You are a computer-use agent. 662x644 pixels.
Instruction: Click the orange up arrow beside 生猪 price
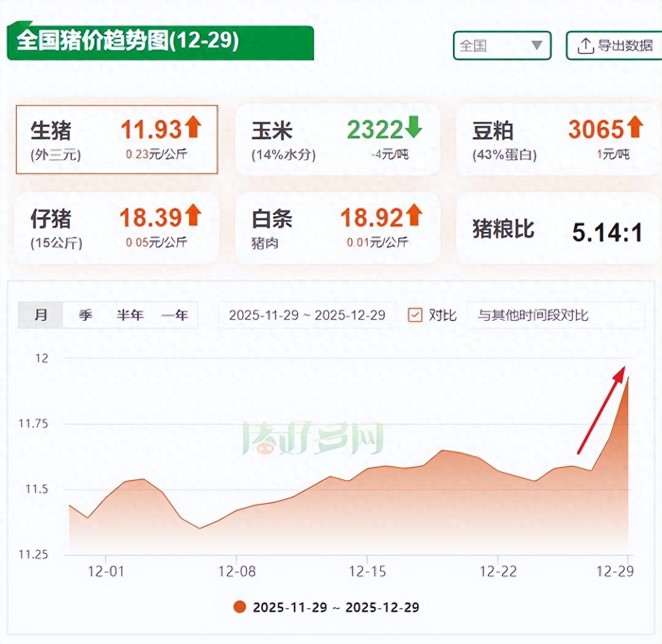point(193,127)
